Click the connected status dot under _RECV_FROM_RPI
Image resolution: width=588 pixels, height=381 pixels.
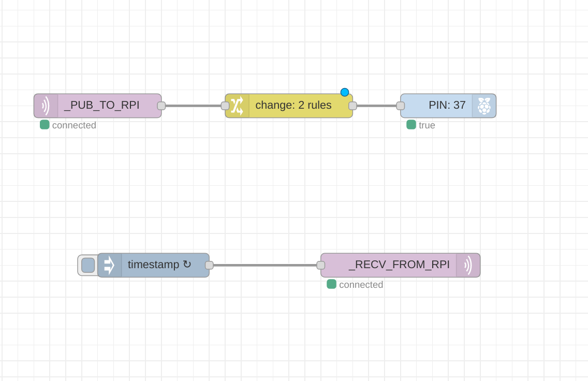[x=332, y=284]
